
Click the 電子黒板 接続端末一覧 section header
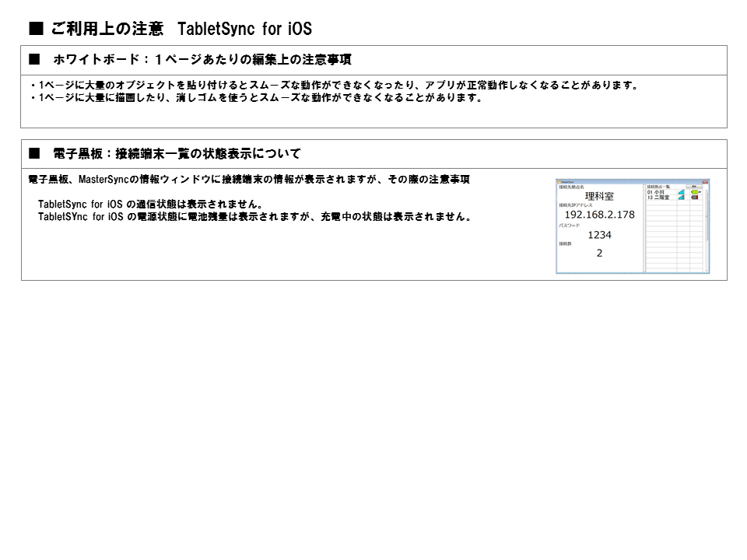[176, 153]
